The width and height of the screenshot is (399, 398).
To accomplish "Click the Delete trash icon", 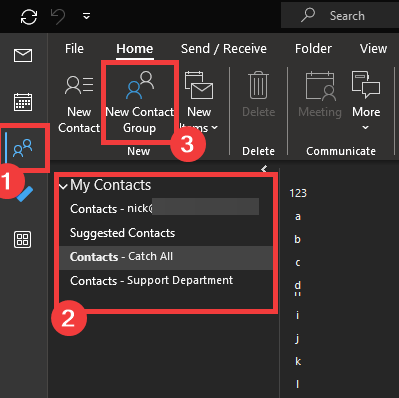I will (258, 95).
